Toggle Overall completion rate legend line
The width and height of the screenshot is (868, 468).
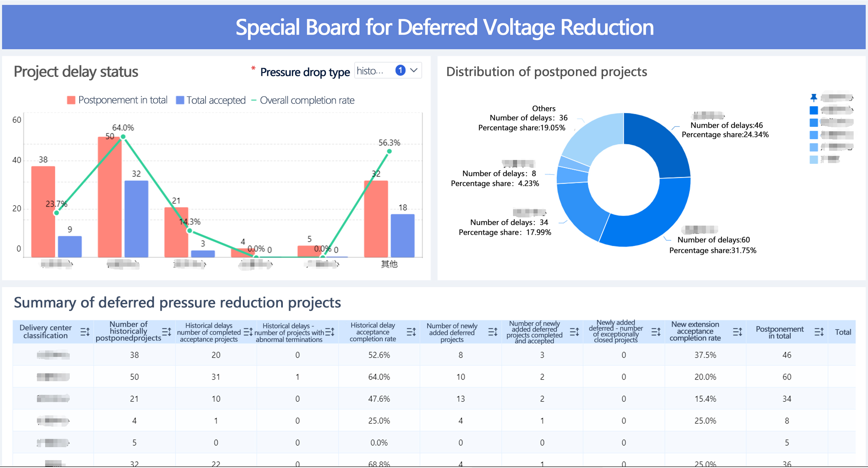coord(303,100)
